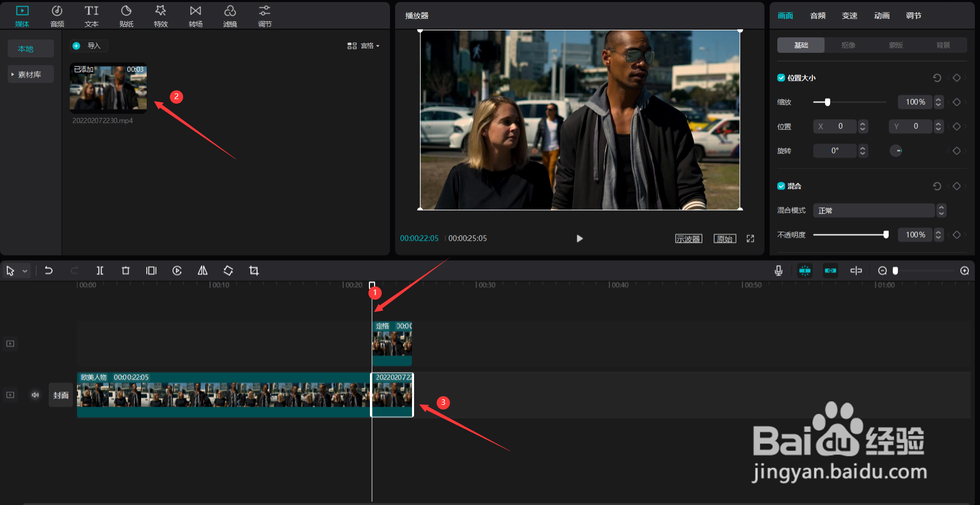Reset the 位置大小 section
This screenshot has width=980, height=505.
pos(937,78)
